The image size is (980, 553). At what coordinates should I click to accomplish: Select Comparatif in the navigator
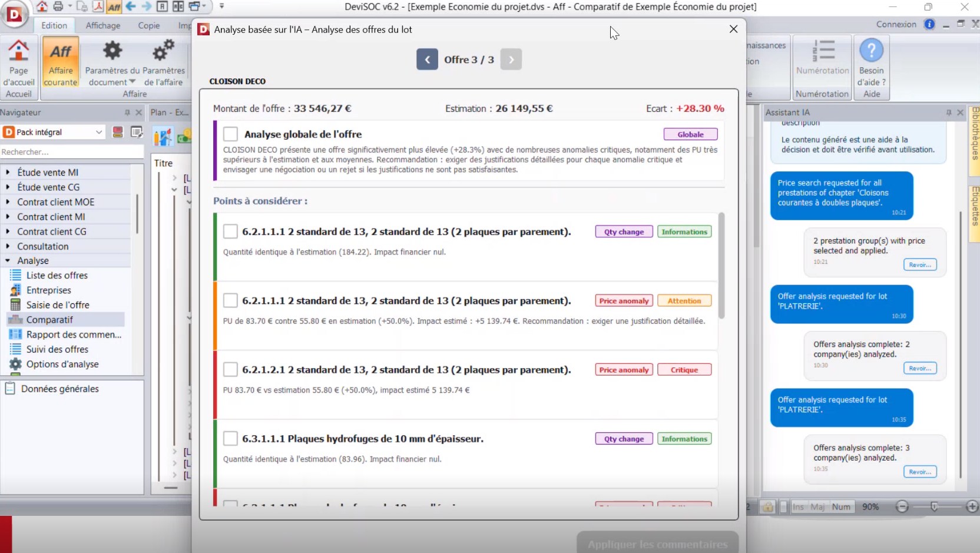pyautogui.click(x=49, y=320)
